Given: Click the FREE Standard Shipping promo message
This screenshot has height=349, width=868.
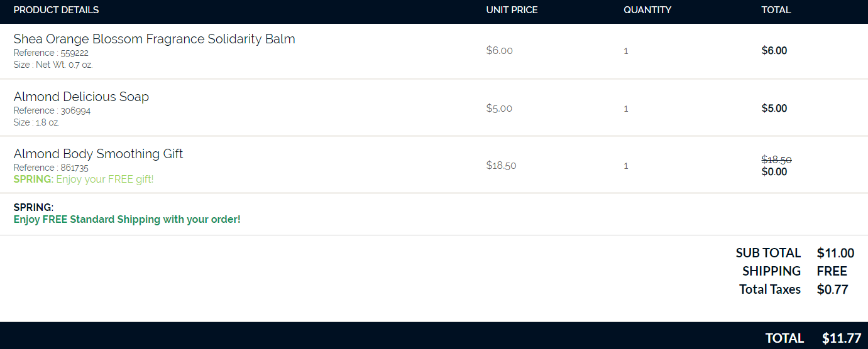Looking at the screenshot, I should tap(127, 220).
